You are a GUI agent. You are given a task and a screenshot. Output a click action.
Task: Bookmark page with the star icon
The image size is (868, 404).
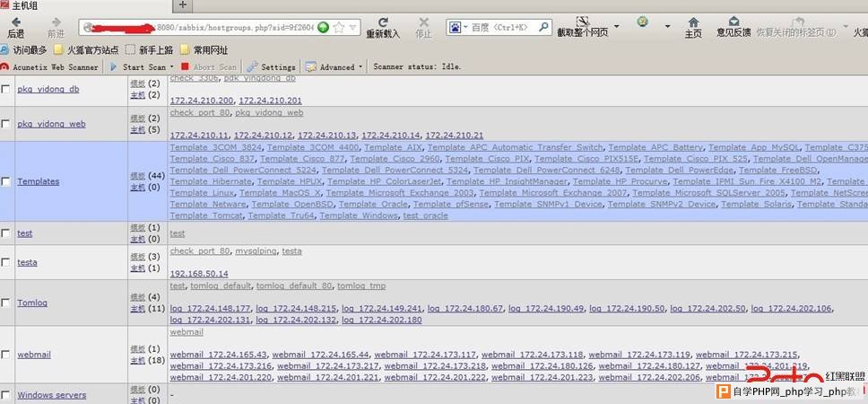tap(339, 27)
